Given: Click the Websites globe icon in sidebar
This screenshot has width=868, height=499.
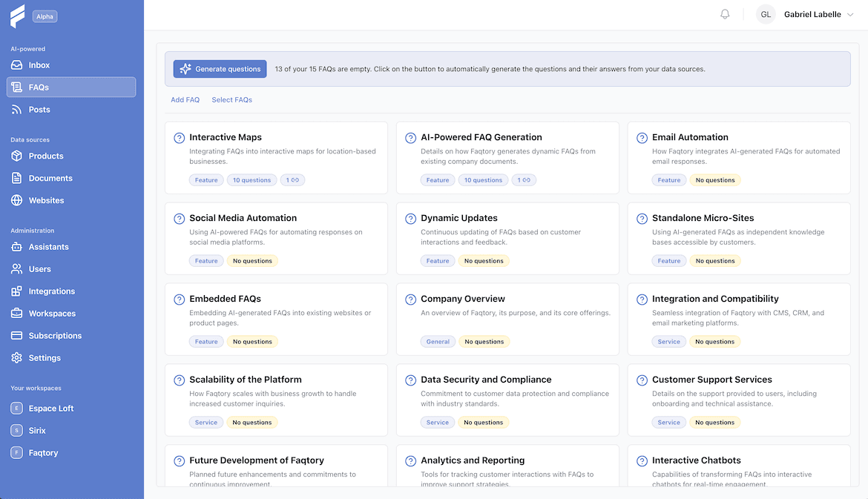Looking at the screenshot, I should click(x=16, y=200).
